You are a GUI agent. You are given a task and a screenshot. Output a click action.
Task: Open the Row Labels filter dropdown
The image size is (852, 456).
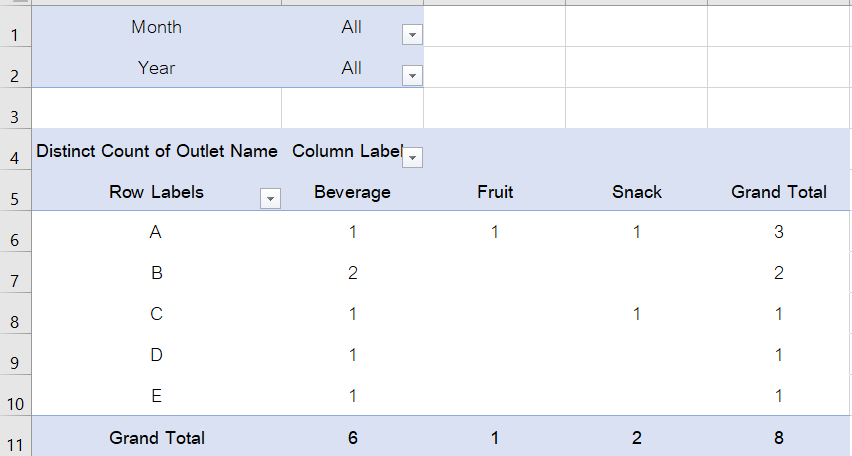click(270, 199)
